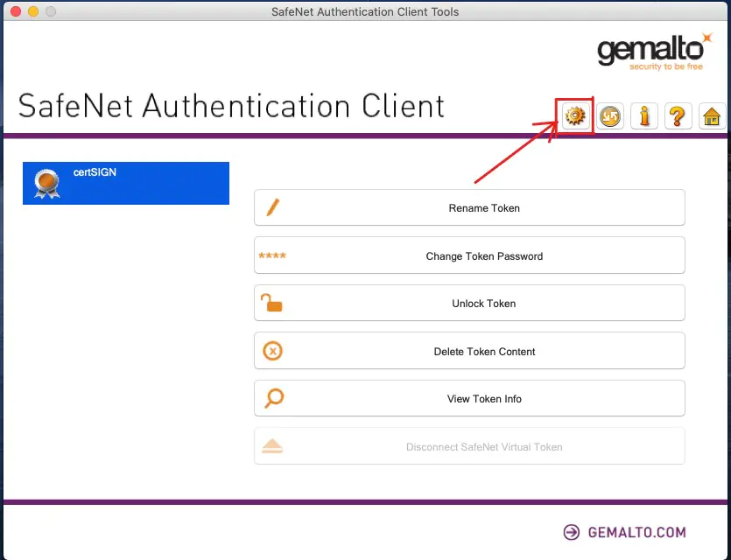
Task: Select the certSIGN token in the list
Action: (126, 183)
